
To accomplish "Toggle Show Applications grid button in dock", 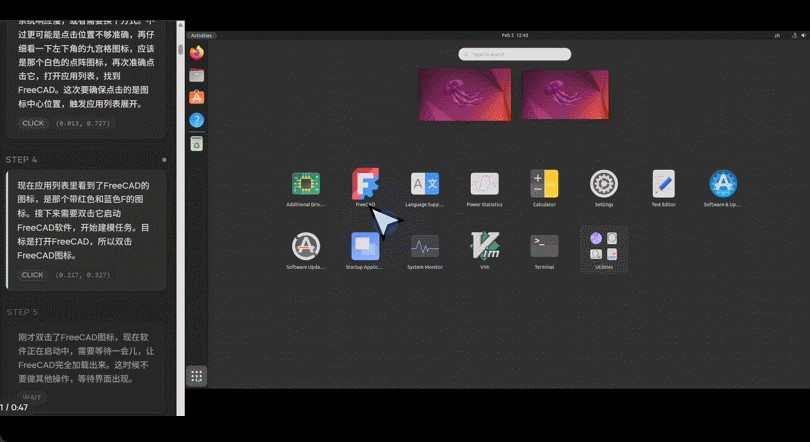I will coord(197,376).
